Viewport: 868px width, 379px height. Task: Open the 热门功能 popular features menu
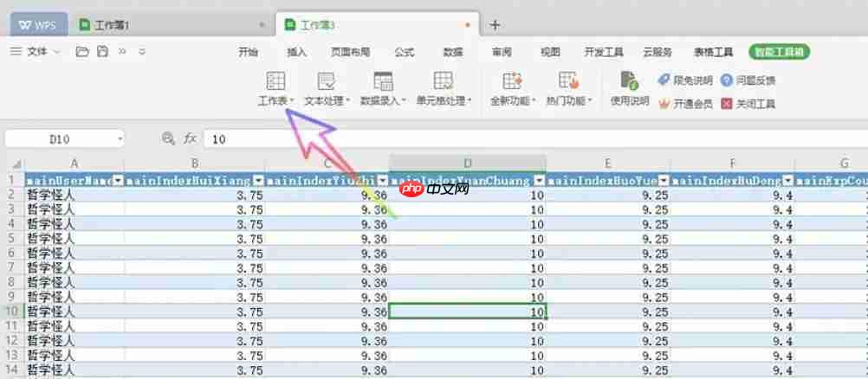[569, 88]
